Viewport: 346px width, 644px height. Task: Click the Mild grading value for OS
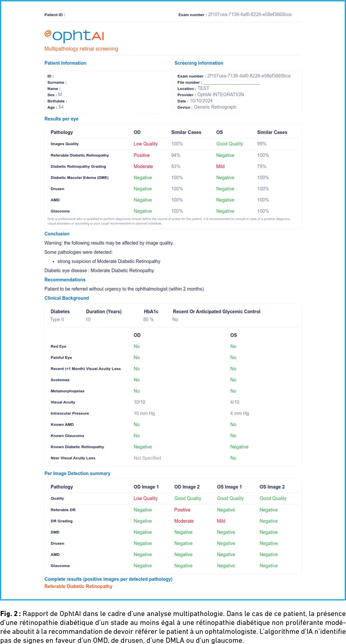[x=220, y=166]
